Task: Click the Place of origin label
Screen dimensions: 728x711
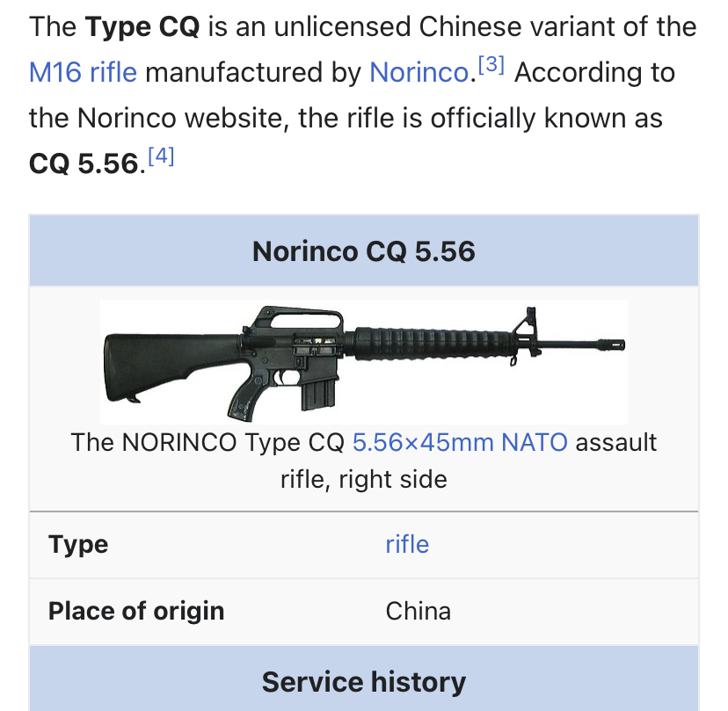Action: tap(136, 611)
